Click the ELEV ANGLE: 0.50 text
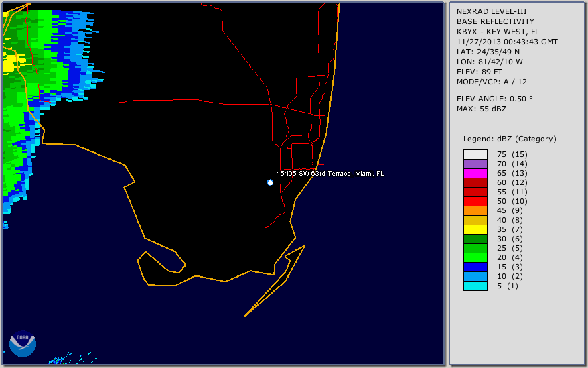Image resolution: width=588 pixels, height=368 pixels. point(495,99)
